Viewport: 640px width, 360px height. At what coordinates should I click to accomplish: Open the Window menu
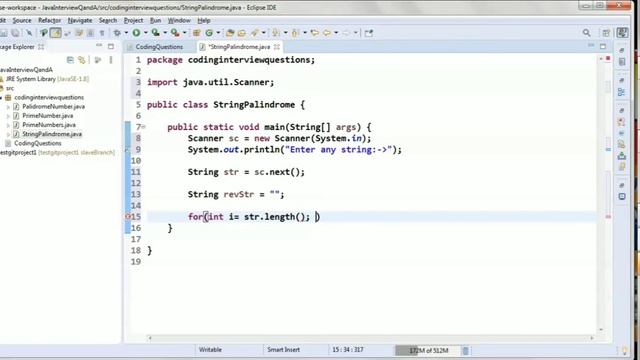click(x=179, y=20)
